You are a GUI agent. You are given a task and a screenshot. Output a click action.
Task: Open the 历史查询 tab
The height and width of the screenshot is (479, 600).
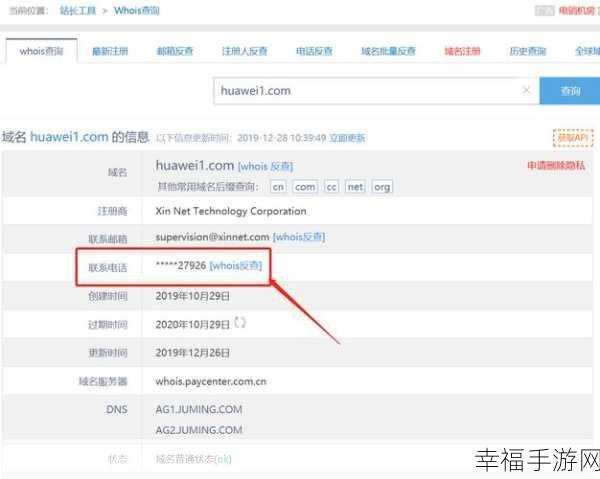(x=528, y=51)
